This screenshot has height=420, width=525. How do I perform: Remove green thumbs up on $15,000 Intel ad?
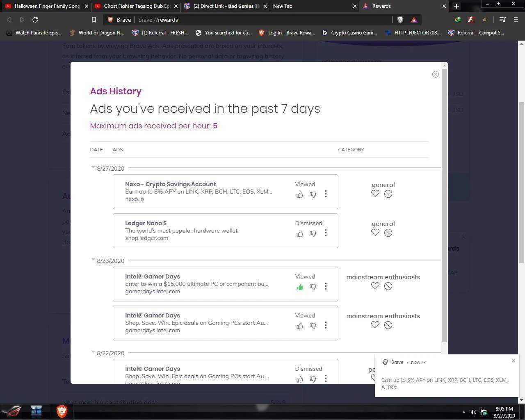coord(300,287)
